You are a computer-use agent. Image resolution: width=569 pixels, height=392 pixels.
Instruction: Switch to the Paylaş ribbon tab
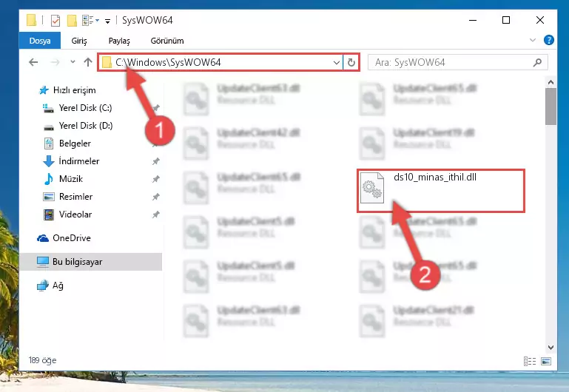(119, 41)
